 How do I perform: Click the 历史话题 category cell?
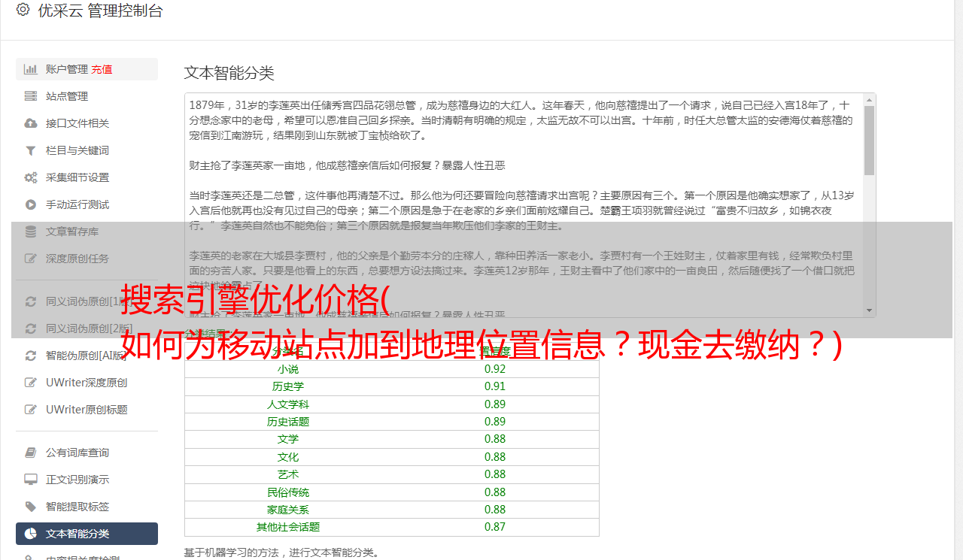tap(288, 422)
